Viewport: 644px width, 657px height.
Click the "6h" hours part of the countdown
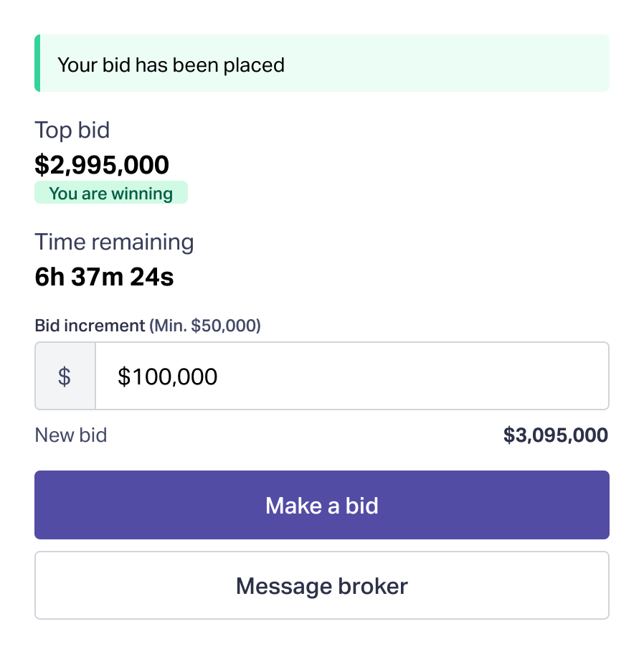(49, 277)
